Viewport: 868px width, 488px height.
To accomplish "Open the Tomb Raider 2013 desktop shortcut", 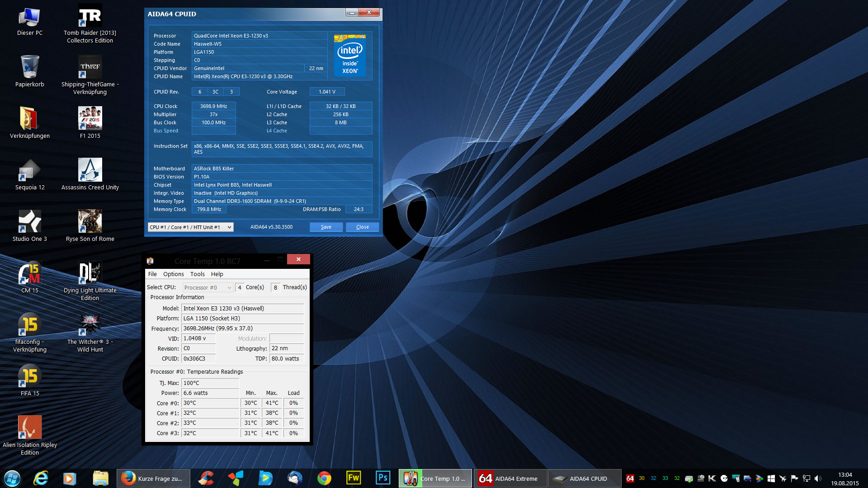I will (90, 16).
